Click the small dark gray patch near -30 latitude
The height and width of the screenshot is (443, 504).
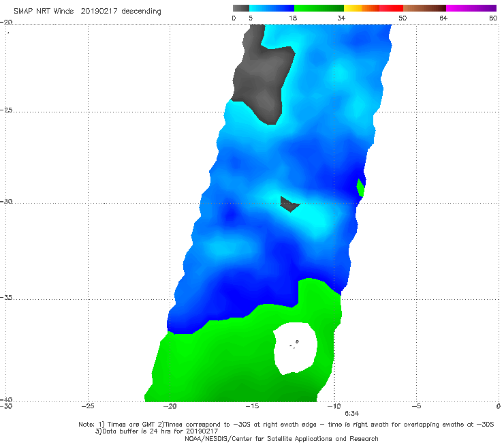coord(289,204)
